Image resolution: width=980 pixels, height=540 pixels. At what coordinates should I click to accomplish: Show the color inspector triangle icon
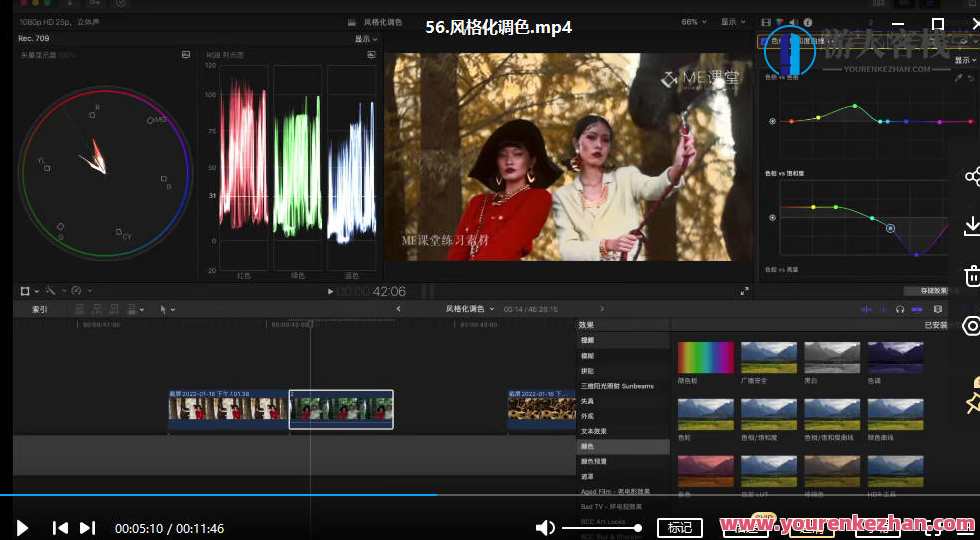coord(779,22)
